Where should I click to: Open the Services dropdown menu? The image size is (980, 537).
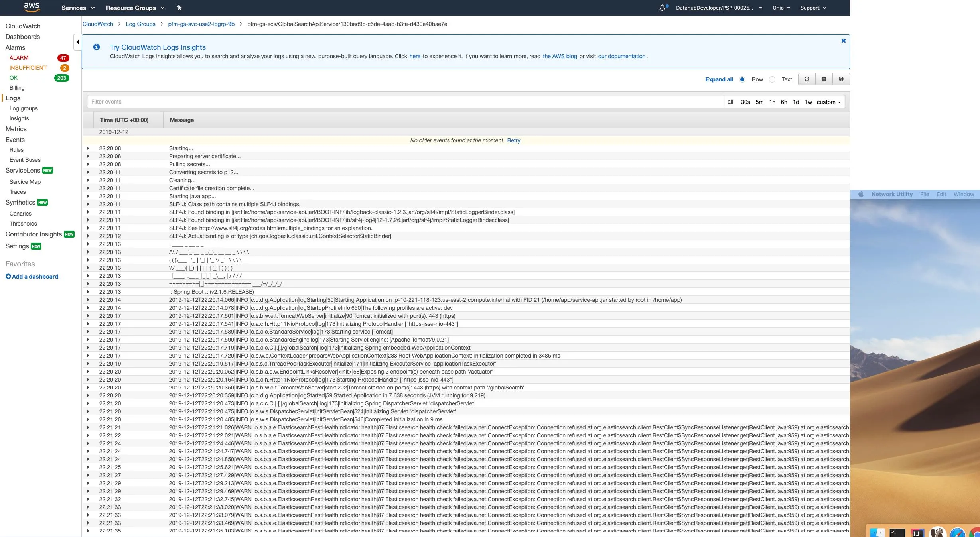tap(78, 8)
